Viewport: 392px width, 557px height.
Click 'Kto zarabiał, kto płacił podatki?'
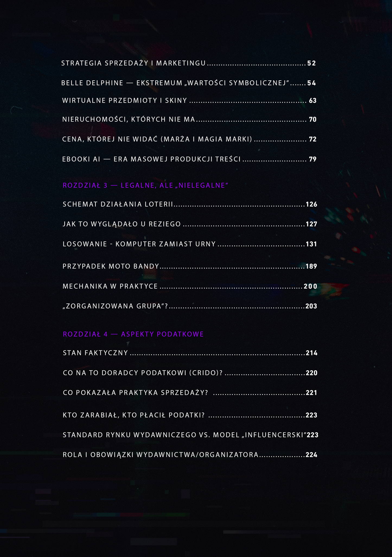[x=190, y=415]
